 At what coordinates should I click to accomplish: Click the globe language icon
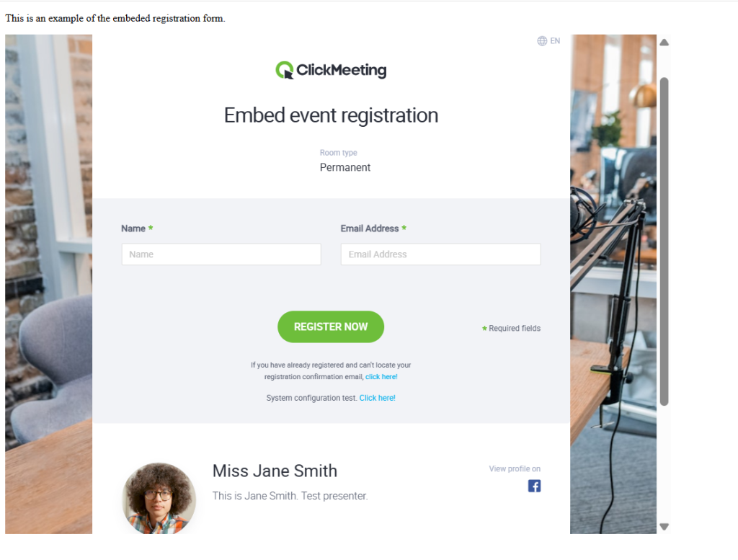[542, 41]
